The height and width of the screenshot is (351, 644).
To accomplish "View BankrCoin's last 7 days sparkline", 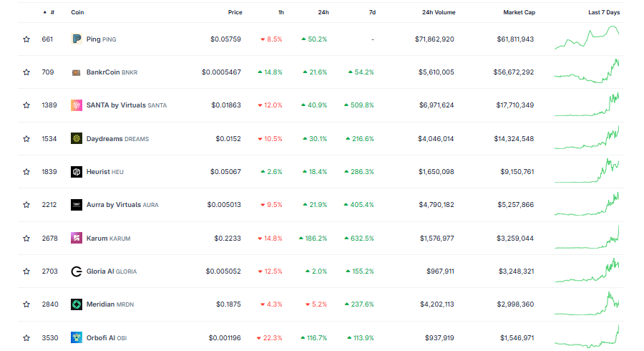I will (587, 72).
